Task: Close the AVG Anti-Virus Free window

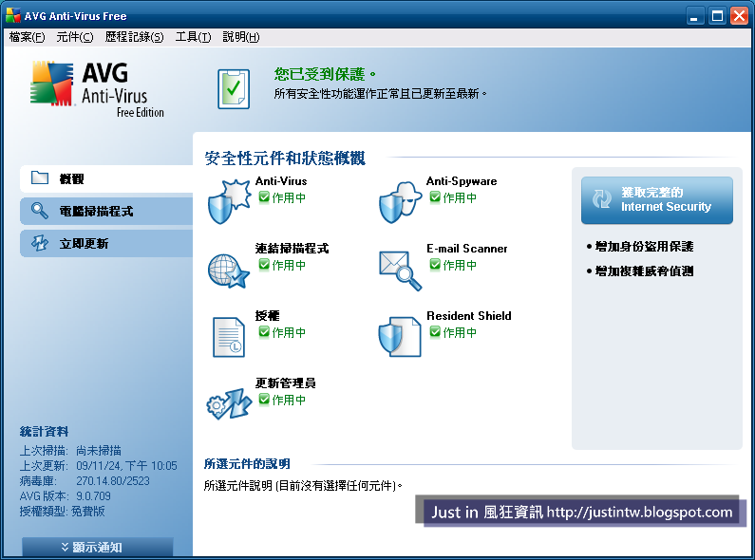Action: [739, 16]
